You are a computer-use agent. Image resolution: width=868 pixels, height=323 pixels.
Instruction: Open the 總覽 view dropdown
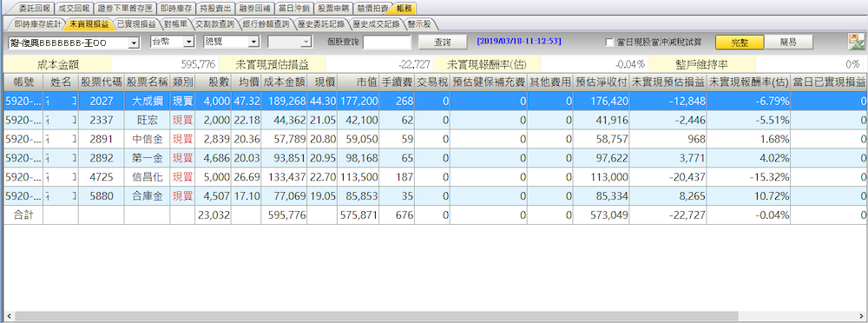click(232, 42)
